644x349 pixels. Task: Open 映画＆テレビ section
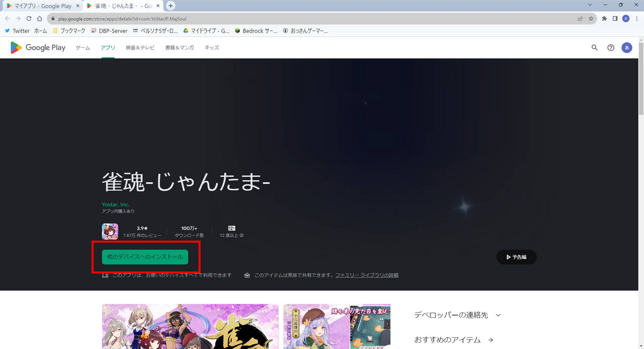[x=140, y=48]
